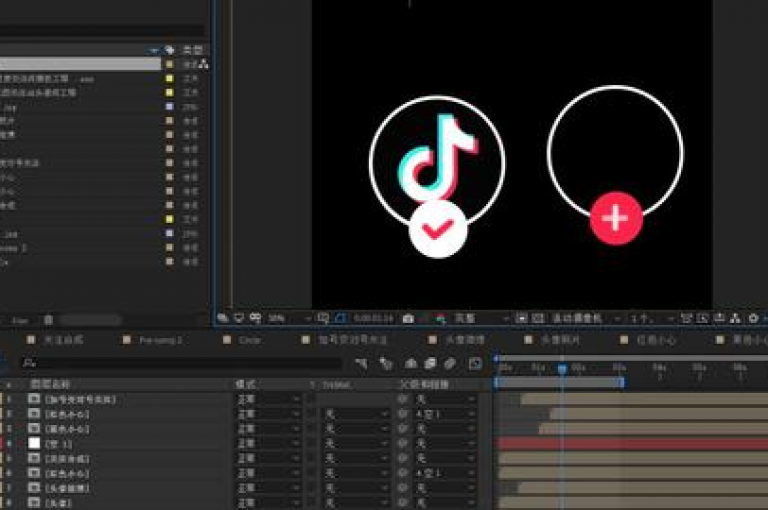
Task: Open TrkMat dropdown for layer 2
Action: [x=355, y=414]
